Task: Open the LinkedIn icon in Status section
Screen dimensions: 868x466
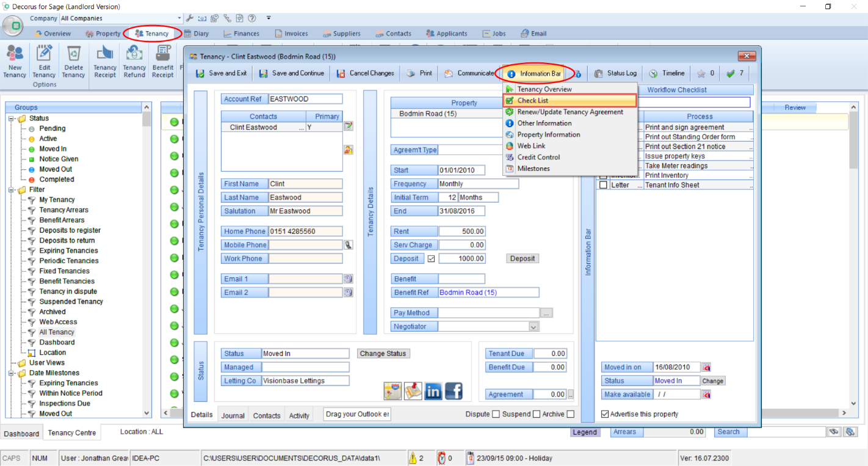Action: [433, 391]
